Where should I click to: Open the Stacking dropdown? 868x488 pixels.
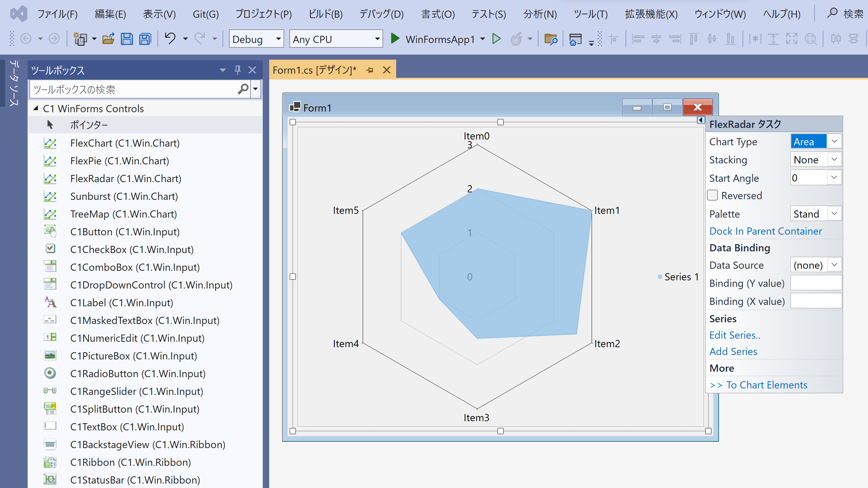coord(835,159)
